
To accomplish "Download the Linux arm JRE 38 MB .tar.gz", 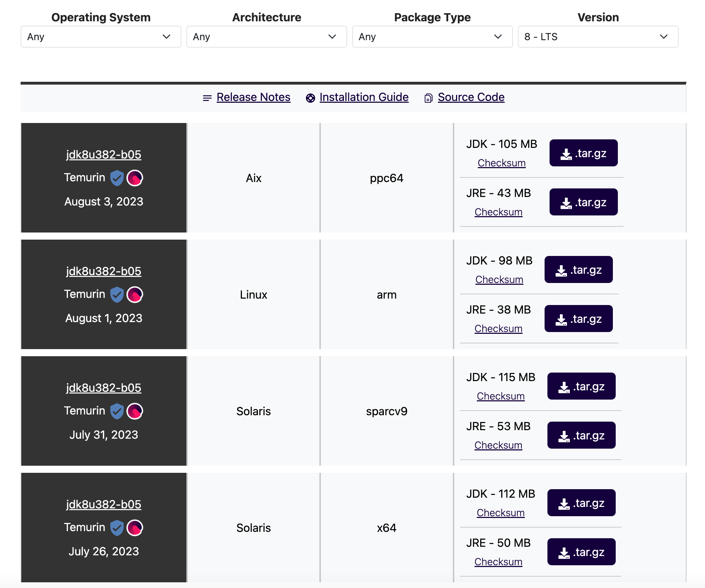I will pyautogui.click(x=578, y=319).
